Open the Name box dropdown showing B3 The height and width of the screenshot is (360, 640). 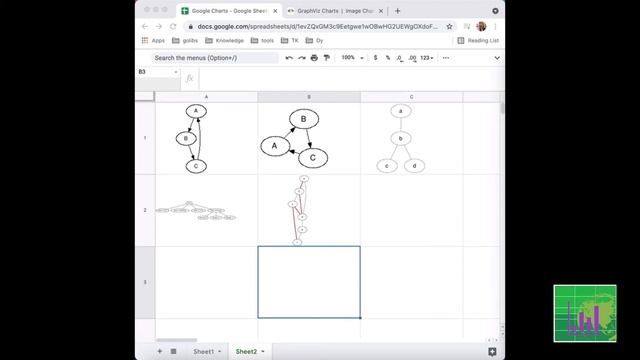click(176, 72)
